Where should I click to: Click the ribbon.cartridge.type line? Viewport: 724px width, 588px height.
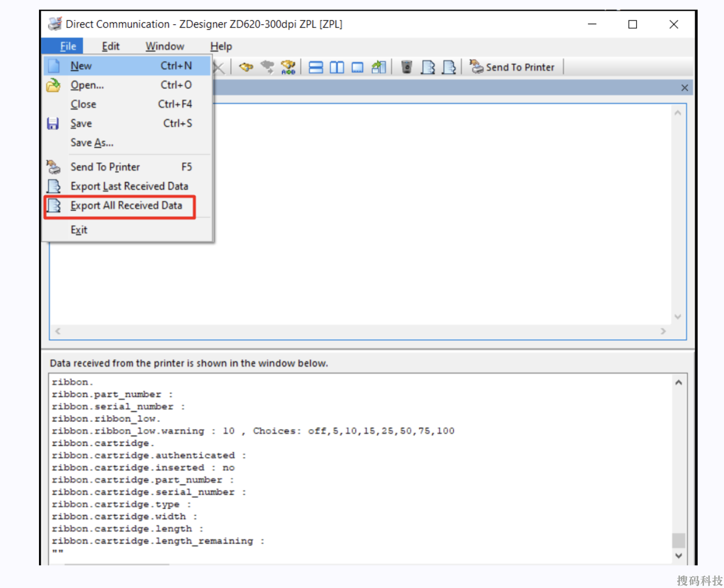[122, 504]
